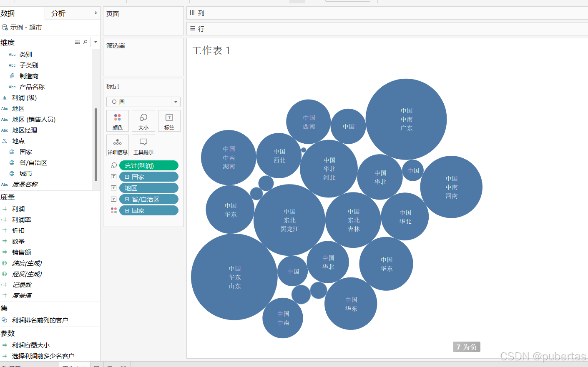The width and height of the screenshot is (588, 367).
Task: Expand the 省/自治区 pill hierarchy
Action: [x=127, y=199]
